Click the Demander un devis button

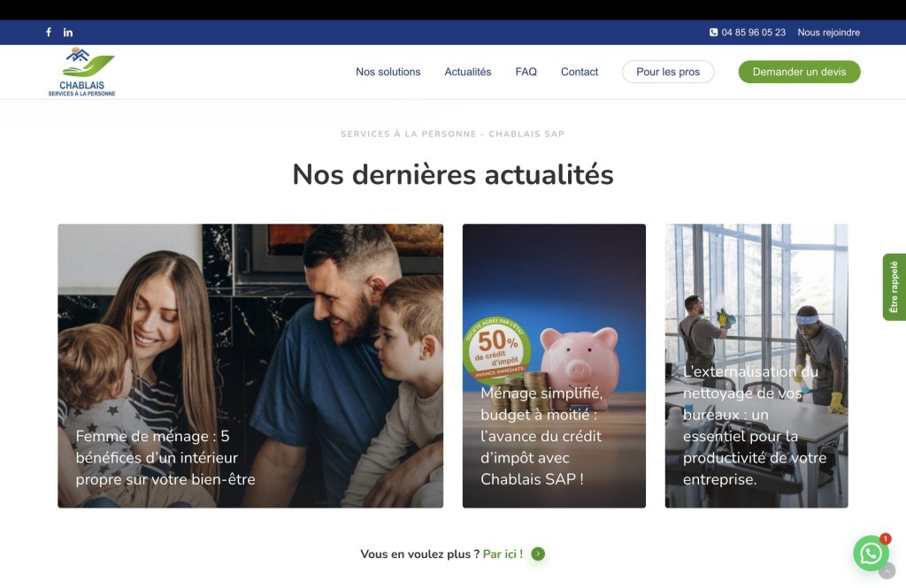click(799, 72)
